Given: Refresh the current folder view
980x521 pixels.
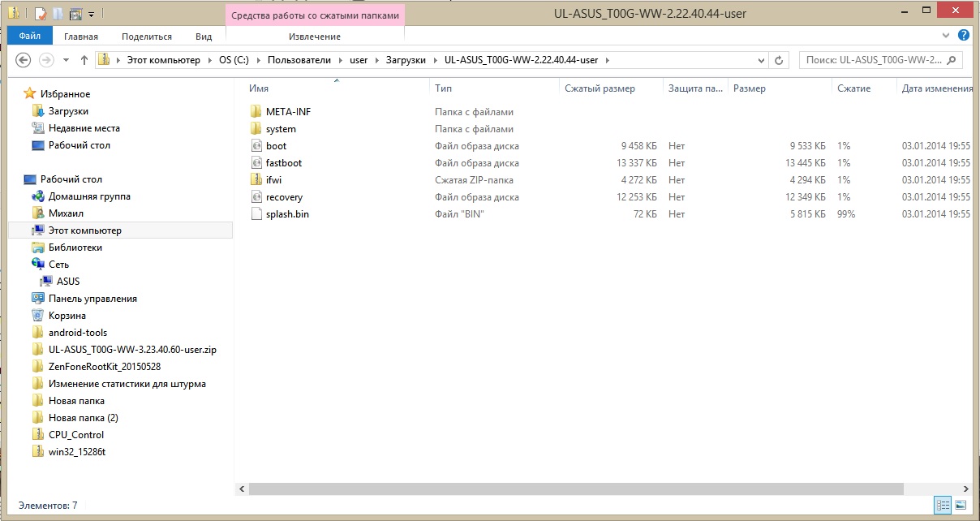Looking at the screenshot, I should pyautogui.click(x=779, y=60).
